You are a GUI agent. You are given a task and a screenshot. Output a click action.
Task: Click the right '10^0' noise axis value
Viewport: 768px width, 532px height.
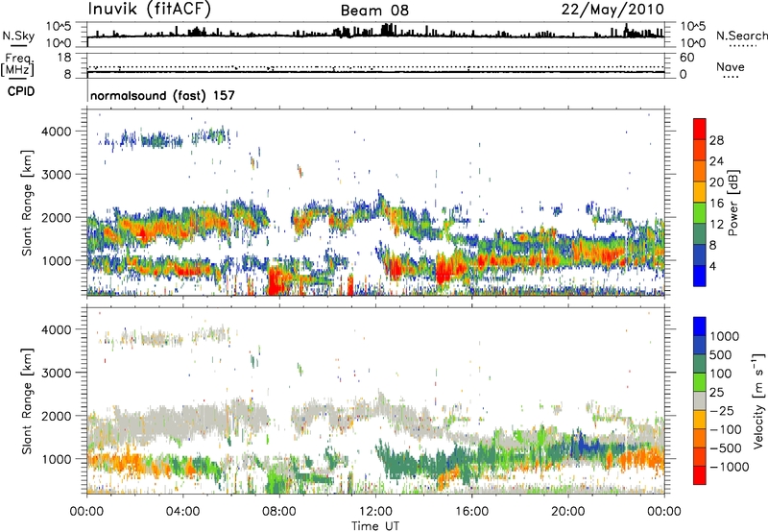coord(692,43)
